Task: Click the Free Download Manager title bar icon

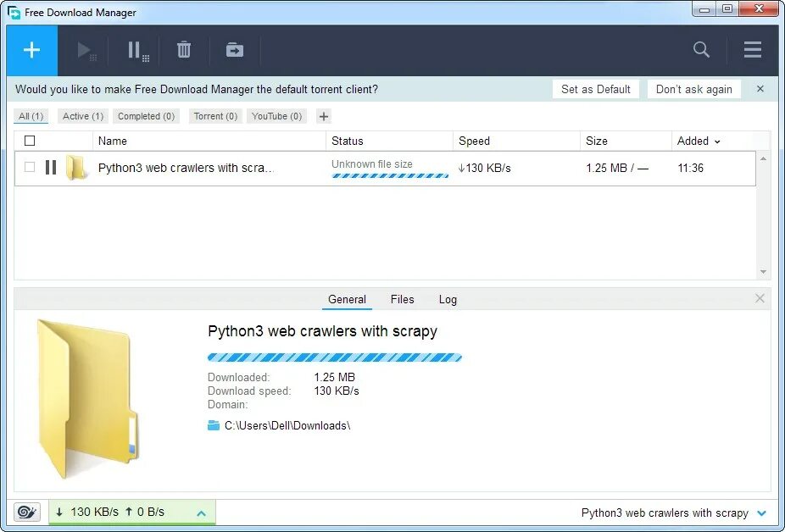Action: 14,12
